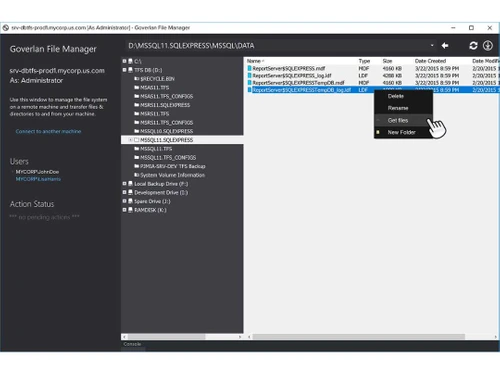500x375 pixels.
Task: Click the MDF type cell of ReportServer$SQLEXPRESS.mdf
Action: 364,68
